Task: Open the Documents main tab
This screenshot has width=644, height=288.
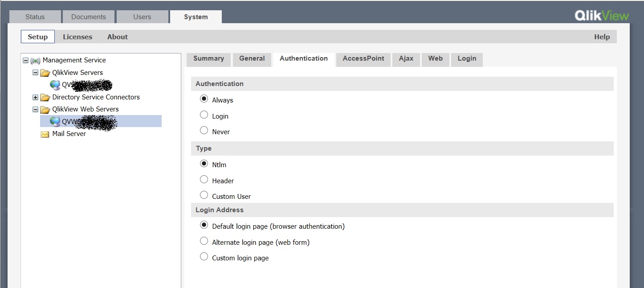Action: point(89,17)
